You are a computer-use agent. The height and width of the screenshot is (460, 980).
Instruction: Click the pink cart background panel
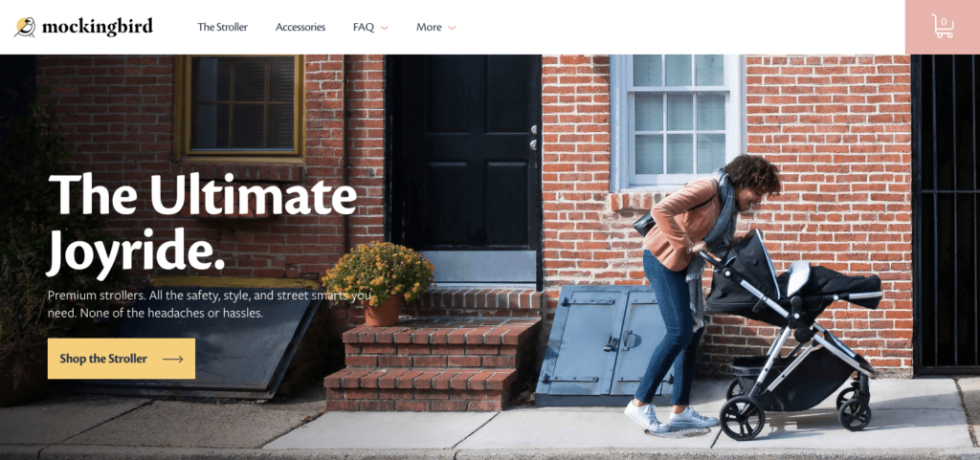(x=943, y=28)
